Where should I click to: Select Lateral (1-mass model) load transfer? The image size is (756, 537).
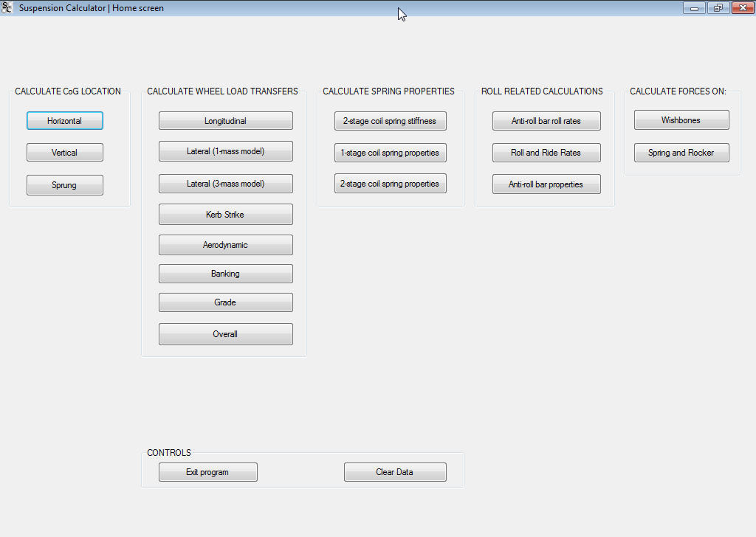tap(225, 151)
